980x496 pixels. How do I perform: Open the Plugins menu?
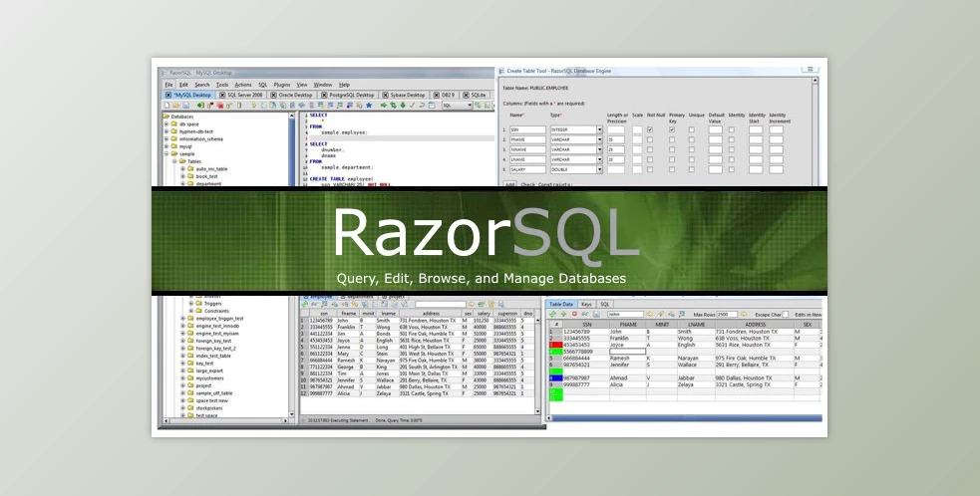point(282,85)
